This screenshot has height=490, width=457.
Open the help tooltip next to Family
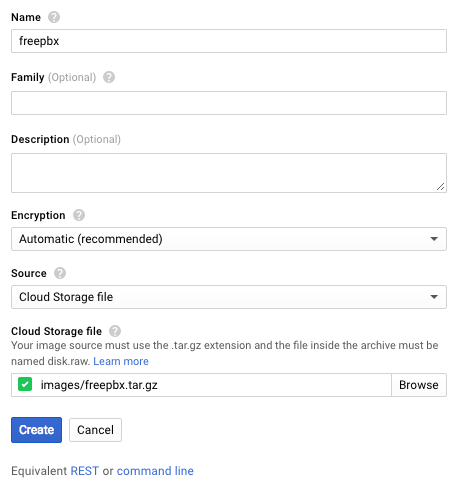tap(109, 77)
